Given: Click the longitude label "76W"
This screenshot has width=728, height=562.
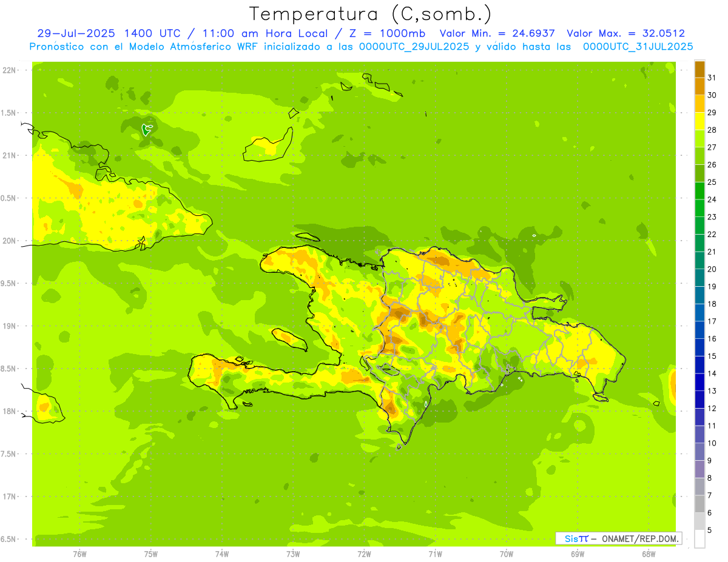Looking at the screenshot, I should 79,554.
